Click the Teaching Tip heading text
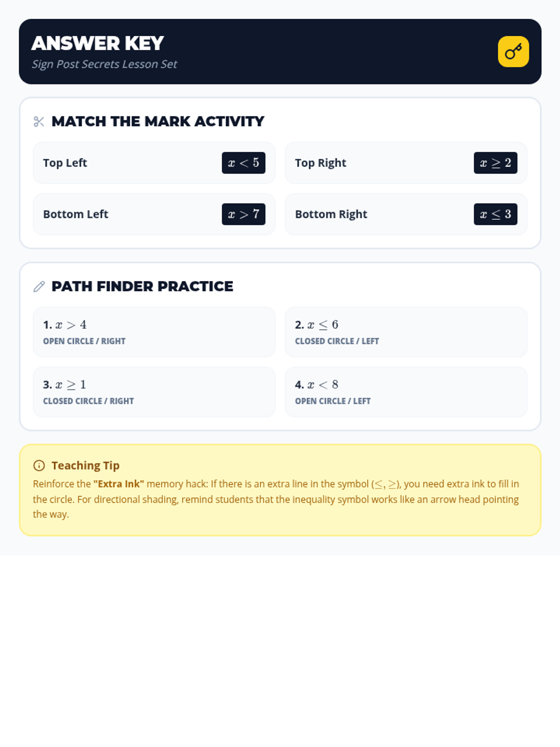The width and height of the screenshot is (560, 747). pyautogui.click(x=85, y=465)
